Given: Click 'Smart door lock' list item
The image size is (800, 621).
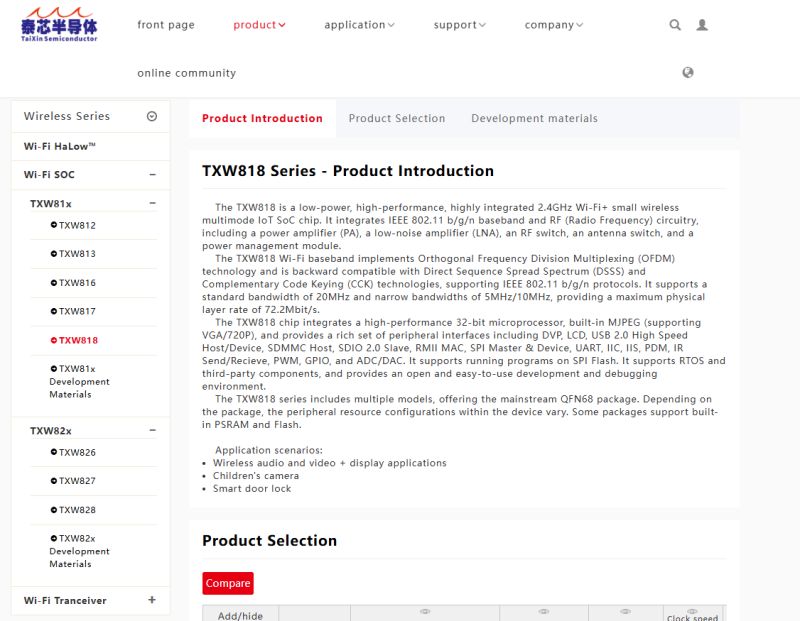Looking at the screenshot, I should (252, 488).
